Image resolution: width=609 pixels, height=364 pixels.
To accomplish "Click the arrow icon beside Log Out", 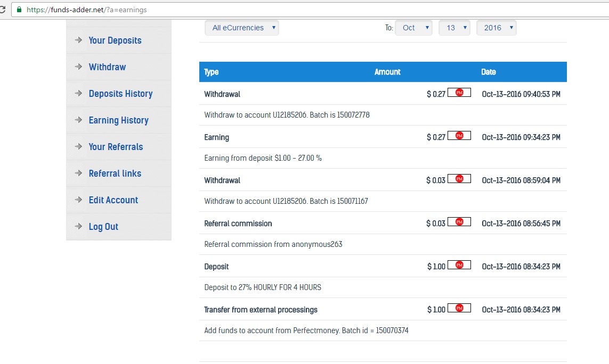I will coord(78,227).
